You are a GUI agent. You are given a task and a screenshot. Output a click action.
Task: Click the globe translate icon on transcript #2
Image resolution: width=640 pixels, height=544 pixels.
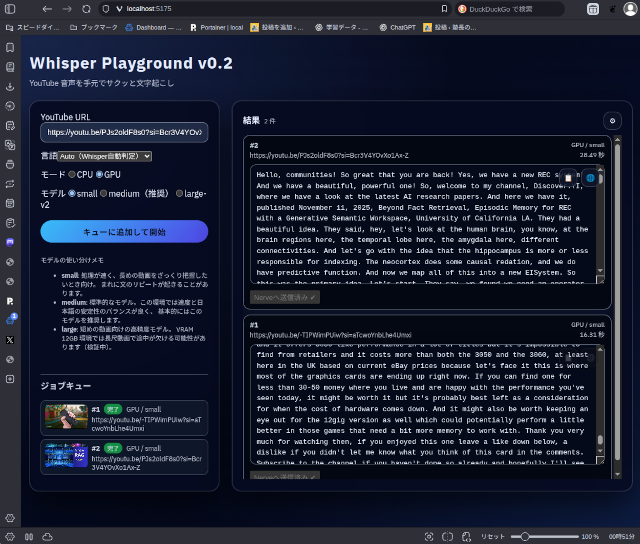590,177
